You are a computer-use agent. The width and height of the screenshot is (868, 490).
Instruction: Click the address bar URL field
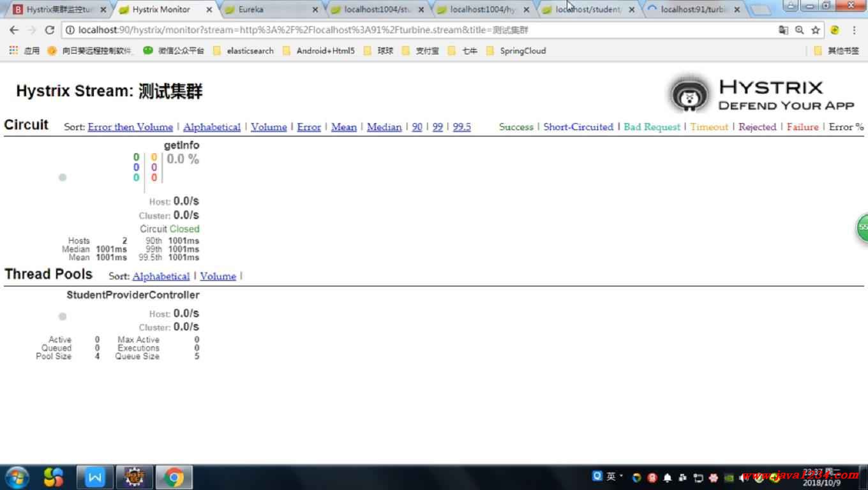click(421, 30)
